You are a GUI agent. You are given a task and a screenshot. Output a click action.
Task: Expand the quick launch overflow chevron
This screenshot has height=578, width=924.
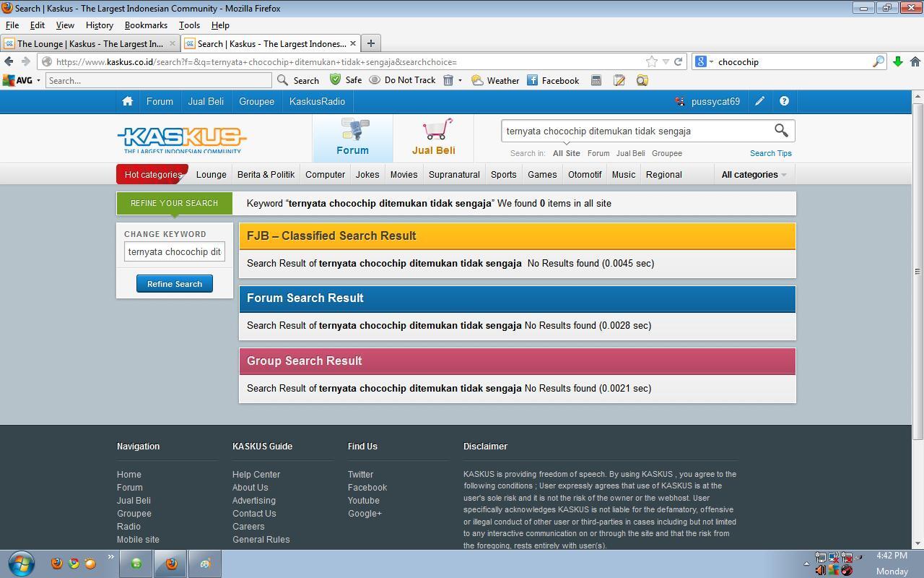pos(110,557)
